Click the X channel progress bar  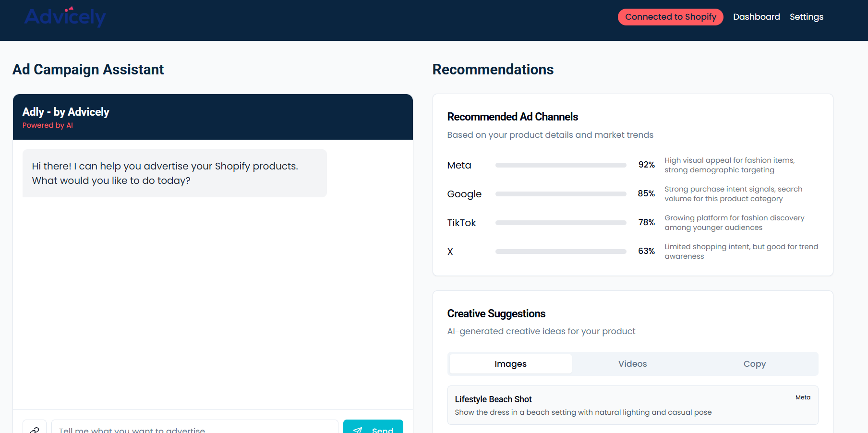tap(560, 252)
